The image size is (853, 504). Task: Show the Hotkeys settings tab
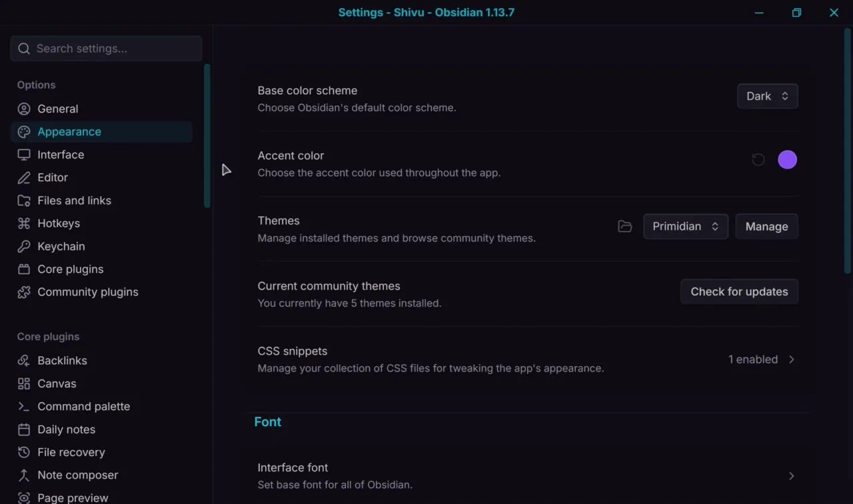tap(101, 224)
